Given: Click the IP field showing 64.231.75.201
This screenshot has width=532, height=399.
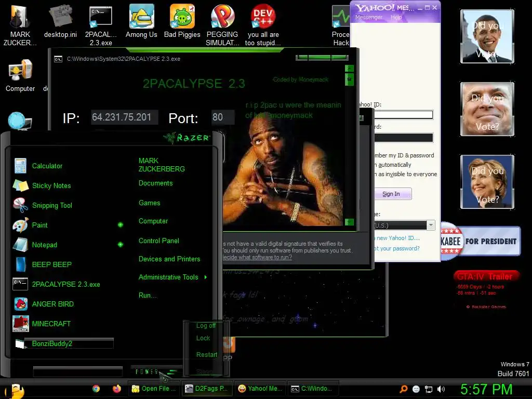Looking at the screenshot, I should pyautogui.click(x=124, y=117).
